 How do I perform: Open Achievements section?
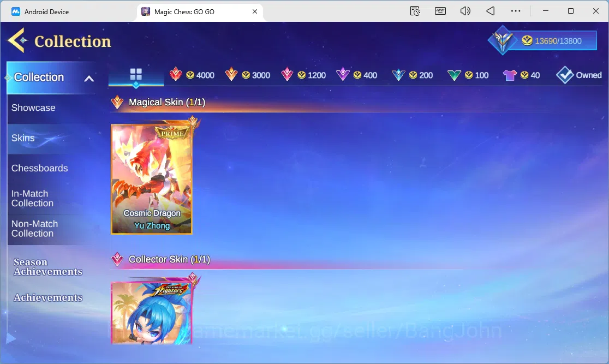click(48, 297)
